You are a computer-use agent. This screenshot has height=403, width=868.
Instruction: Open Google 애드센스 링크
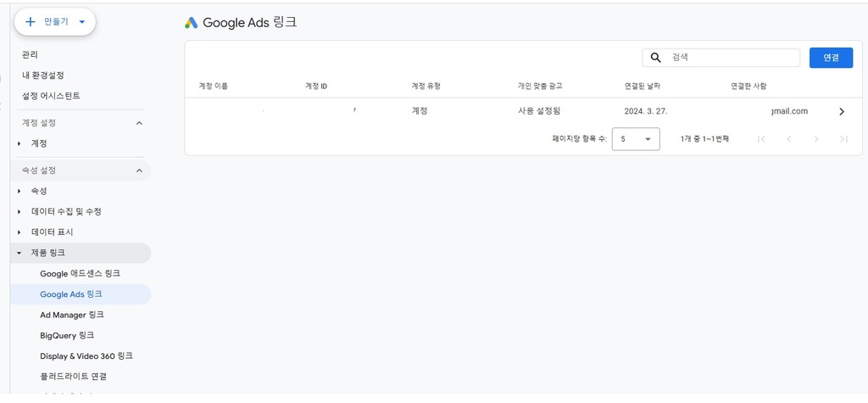click(x=80, y=274)
